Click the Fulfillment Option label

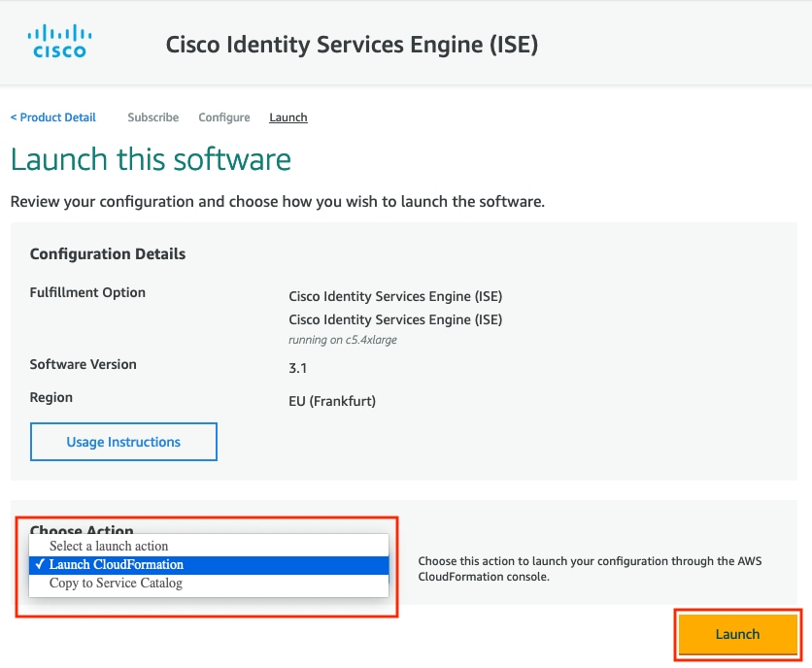click(x=87, y=292)
